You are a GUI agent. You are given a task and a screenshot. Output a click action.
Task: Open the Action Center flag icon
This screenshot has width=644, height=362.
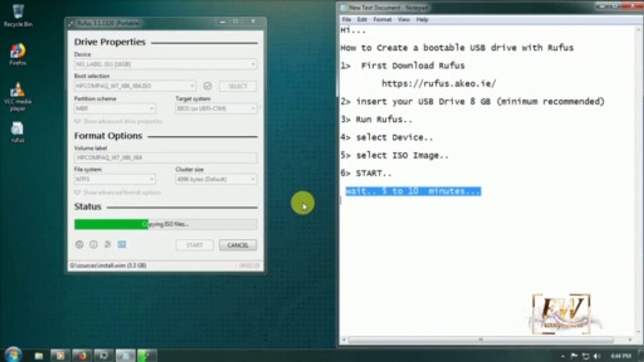click(574, 356)
